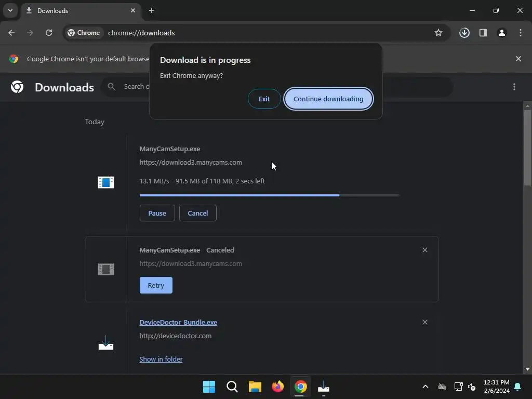Go back with the browser back arrow
This screenshot has width=532, height=399.
pos(11,33)
